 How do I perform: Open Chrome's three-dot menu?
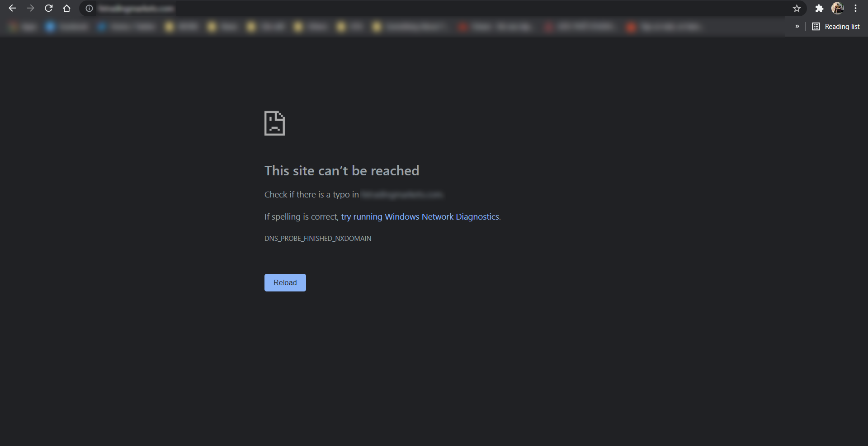coord(855,9)
